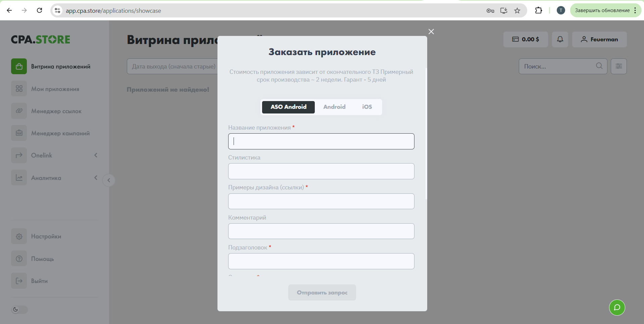The width and height of the screenshot is (644, 324).
Task: Collapse the sidebar with round arrow button
Action: click(x=109, y=180)
